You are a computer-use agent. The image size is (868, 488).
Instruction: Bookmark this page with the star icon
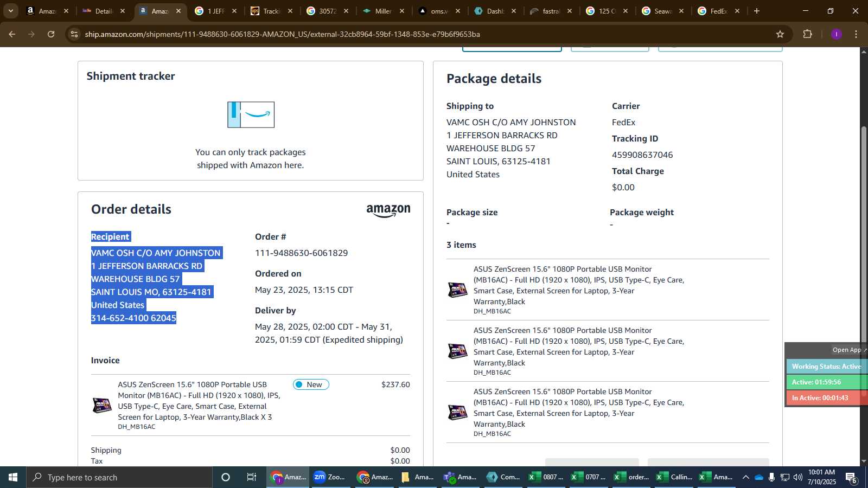780,34
